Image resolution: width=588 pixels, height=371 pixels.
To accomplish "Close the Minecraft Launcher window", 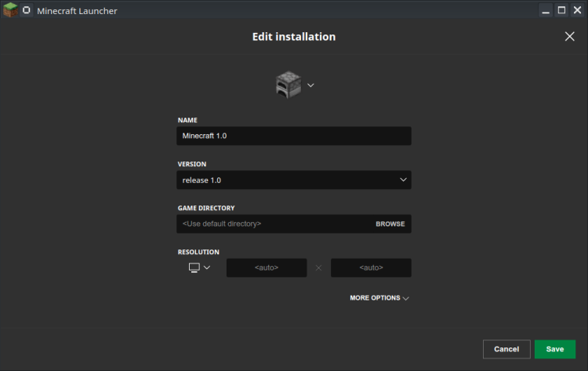I will [x=577, y=10].
